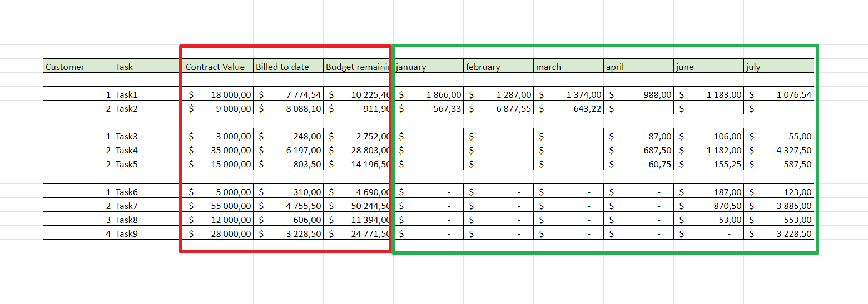Viewport: 868px width, 304px height.
Task: Click june value 1 183,00
Action: click(709, 94)
